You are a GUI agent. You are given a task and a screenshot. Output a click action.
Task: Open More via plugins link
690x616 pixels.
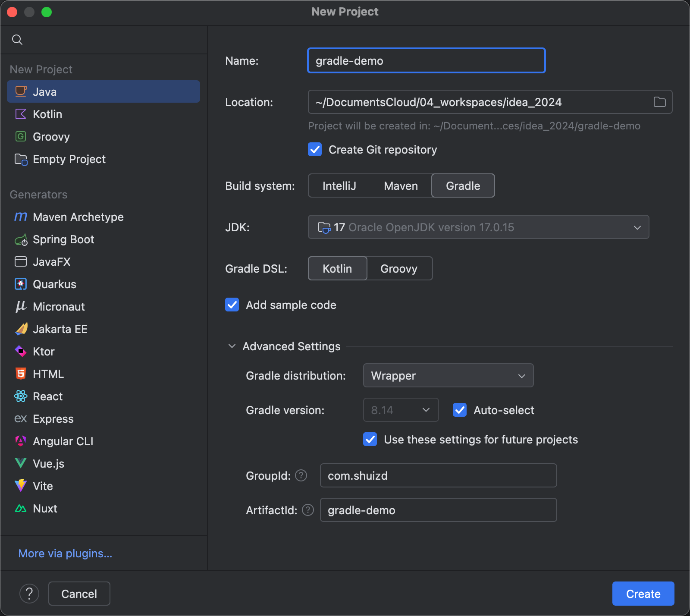pyautogui.click(x=65, y=553)
